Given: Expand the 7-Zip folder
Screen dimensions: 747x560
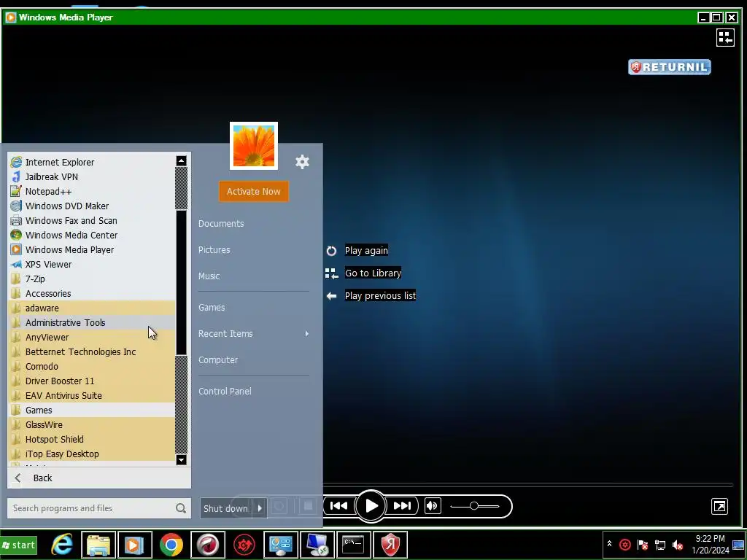Looking at the screenshot, I should 91,279.
